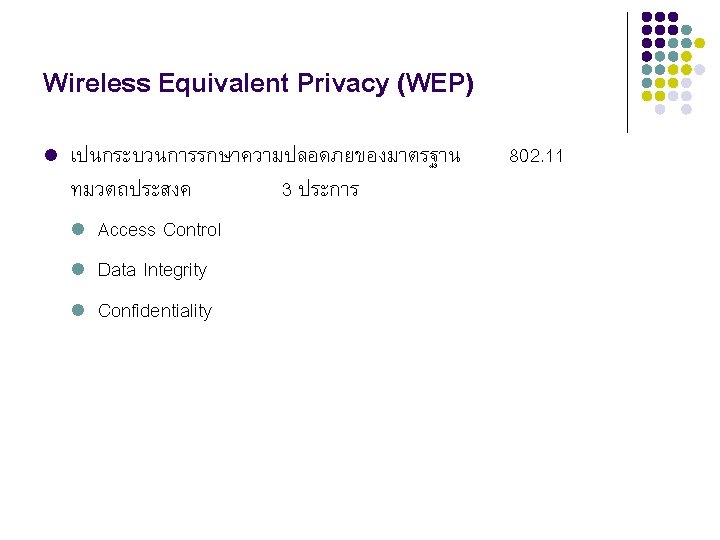
Task: Click the word WEP in the title
Action: click(x=435, y=83)
